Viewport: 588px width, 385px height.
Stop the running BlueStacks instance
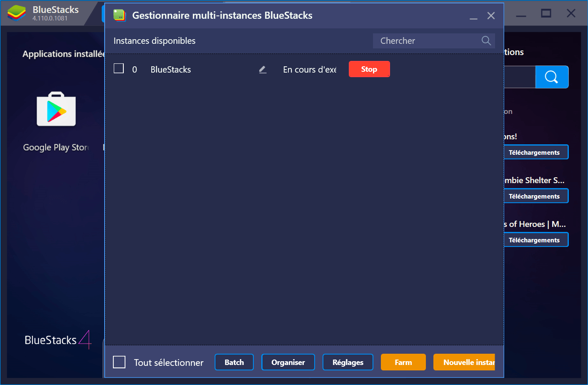(x=369, y=69)
